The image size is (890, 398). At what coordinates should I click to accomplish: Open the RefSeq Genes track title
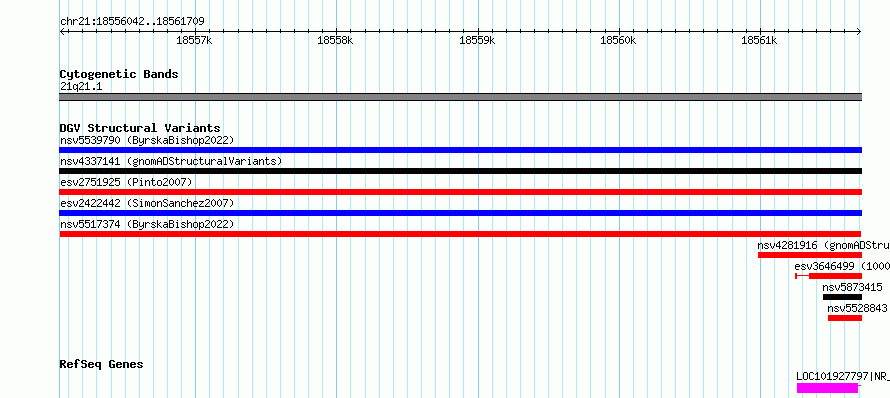(101, 364)
